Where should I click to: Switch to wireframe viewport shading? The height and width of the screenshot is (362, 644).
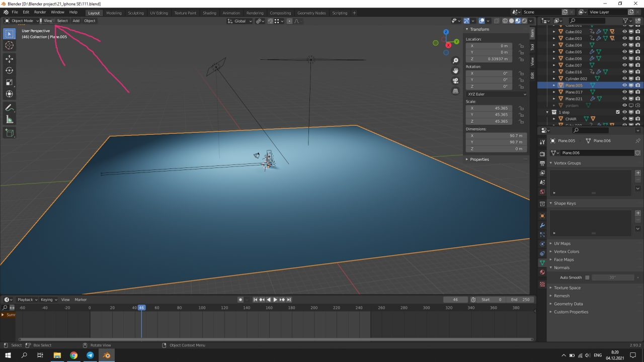505,21
